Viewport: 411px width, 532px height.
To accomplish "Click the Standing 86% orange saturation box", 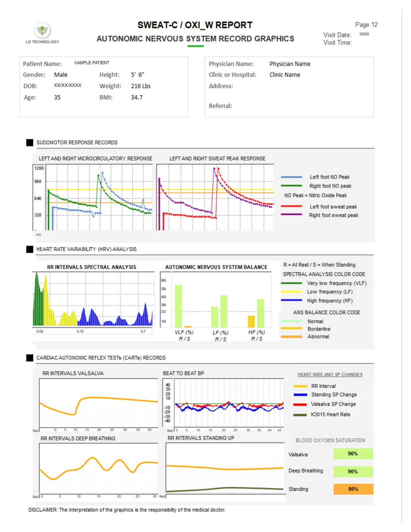I will (x=353, y=489).
